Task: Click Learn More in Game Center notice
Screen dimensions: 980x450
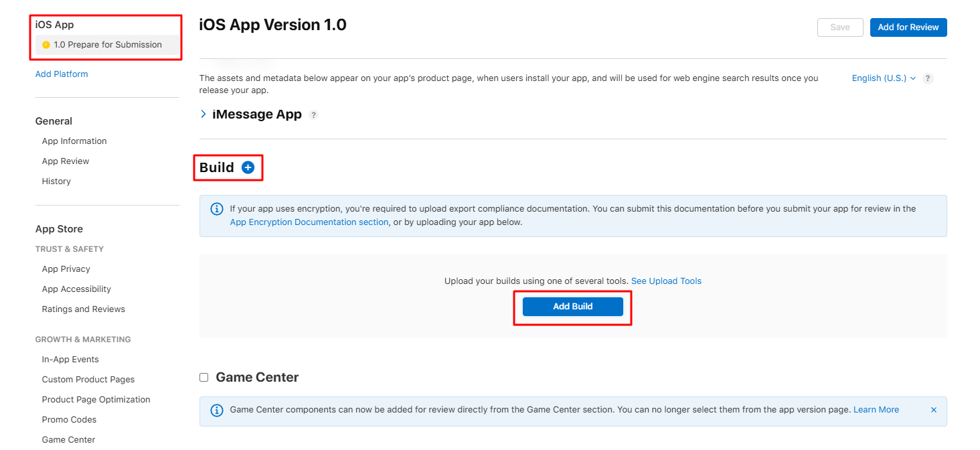Action: click(x=876, y=410)
